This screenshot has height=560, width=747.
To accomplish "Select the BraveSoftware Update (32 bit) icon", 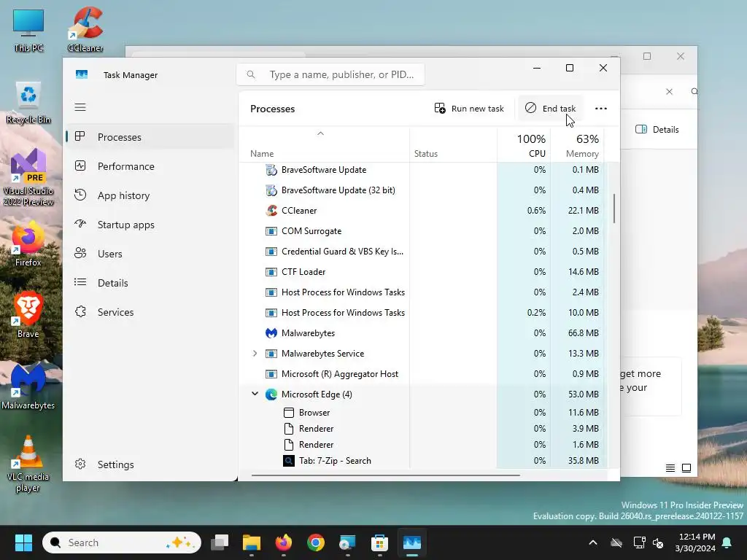I will 271,190.
